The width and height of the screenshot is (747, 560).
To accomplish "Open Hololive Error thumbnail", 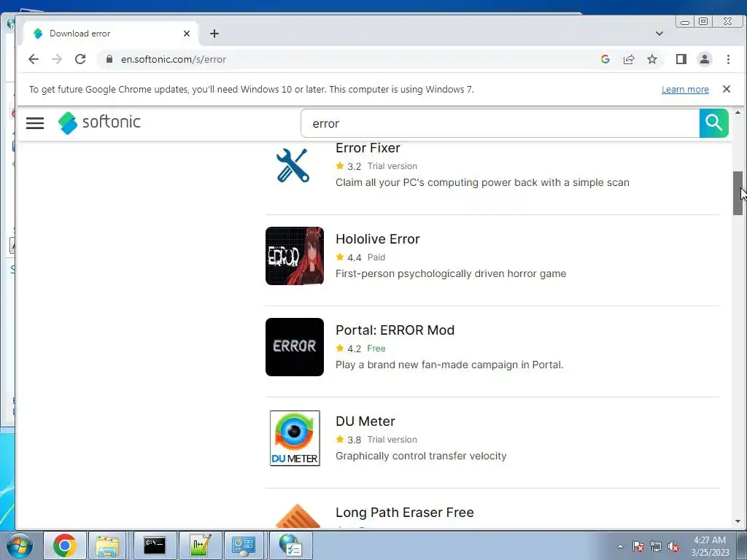I will pyautogui.click(x=295, y=256).
